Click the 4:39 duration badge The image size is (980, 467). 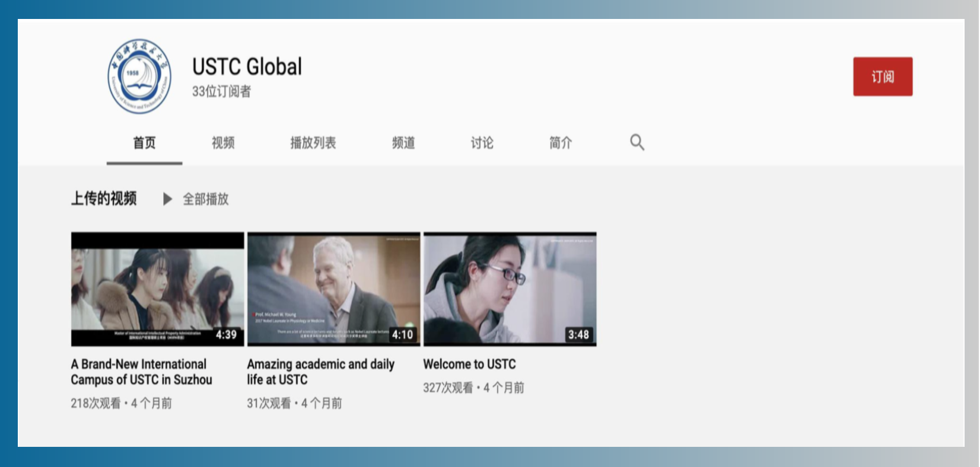(226, 334)
